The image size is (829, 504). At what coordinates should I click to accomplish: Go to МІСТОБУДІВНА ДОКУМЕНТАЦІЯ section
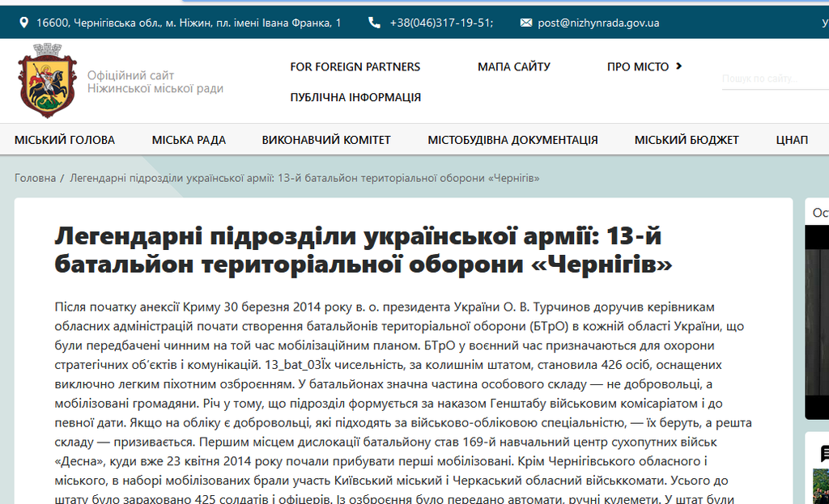click(x=512, y=140)
